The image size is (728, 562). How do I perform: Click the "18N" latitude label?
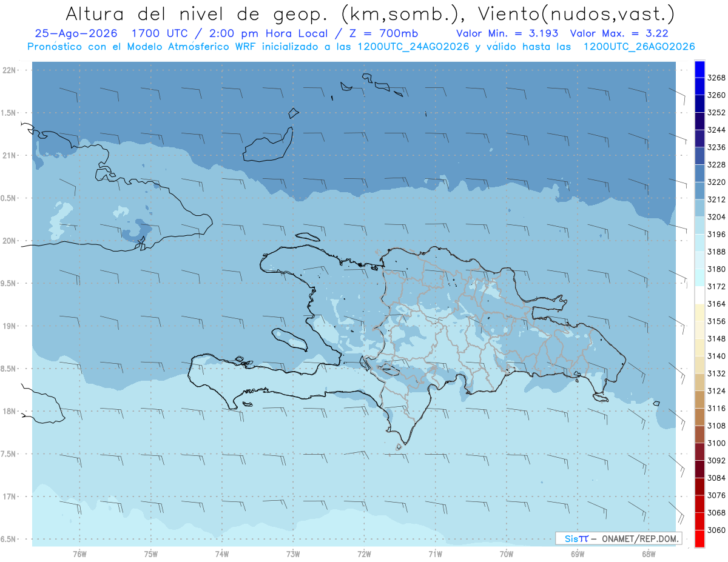[10, 412]
